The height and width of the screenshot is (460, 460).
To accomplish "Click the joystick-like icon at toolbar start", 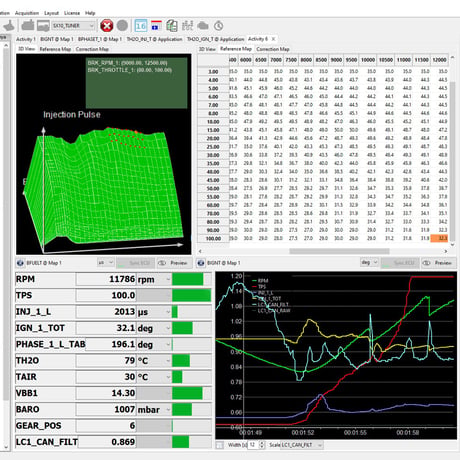I will point(9,26).
